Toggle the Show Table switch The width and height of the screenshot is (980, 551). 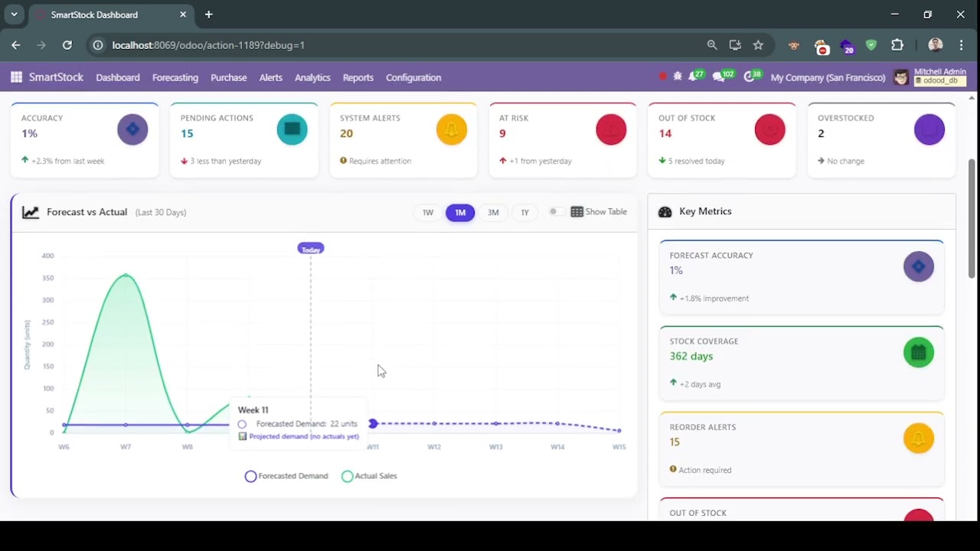pos(556,212)
